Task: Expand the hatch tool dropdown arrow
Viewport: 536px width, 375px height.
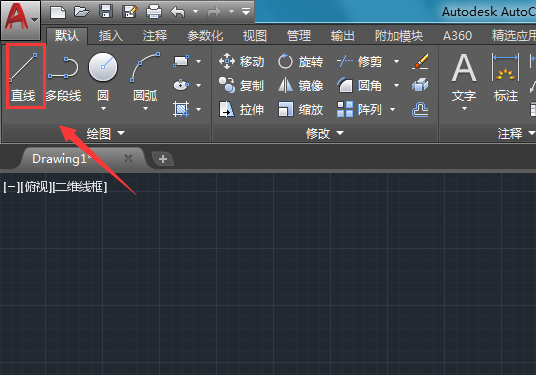Action: pos(198,109)
